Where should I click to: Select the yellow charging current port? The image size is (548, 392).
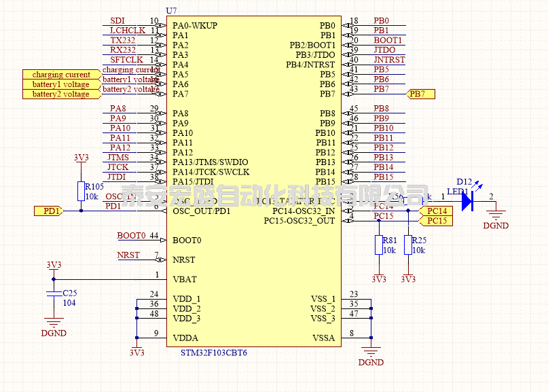pos(60,75)
